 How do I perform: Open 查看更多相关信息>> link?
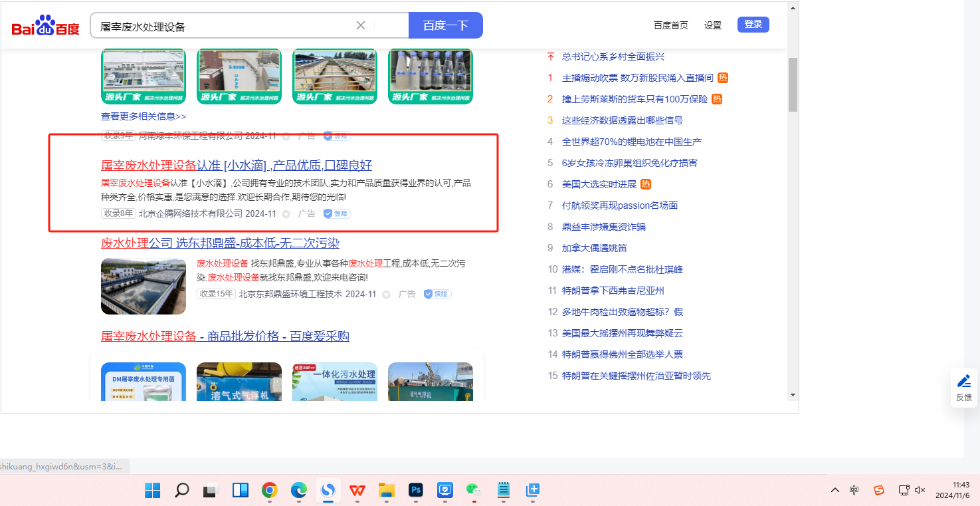[x=144, y=116]
